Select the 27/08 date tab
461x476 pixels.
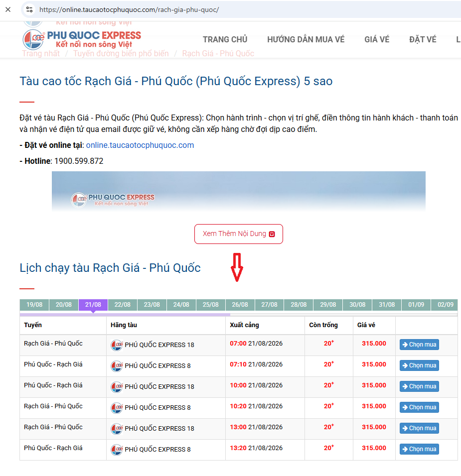[269, 305]
